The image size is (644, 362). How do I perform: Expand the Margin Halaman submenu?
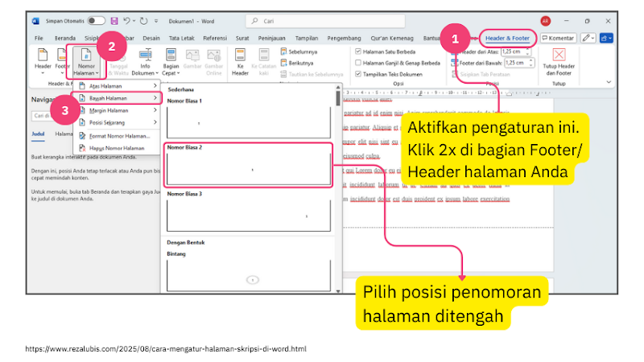pyautogui.click(x=117, y=110)
